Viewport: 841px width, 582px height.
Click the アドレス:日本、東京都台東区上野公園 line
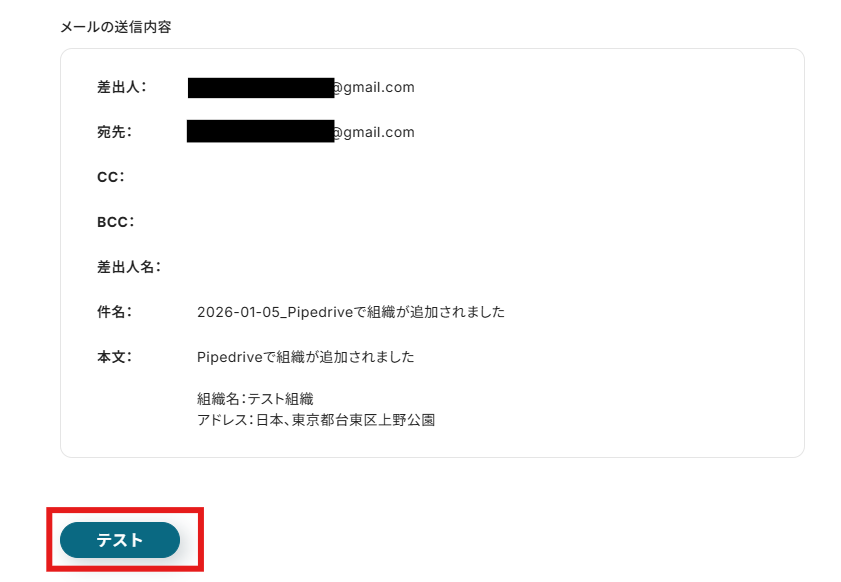[316, 419]
